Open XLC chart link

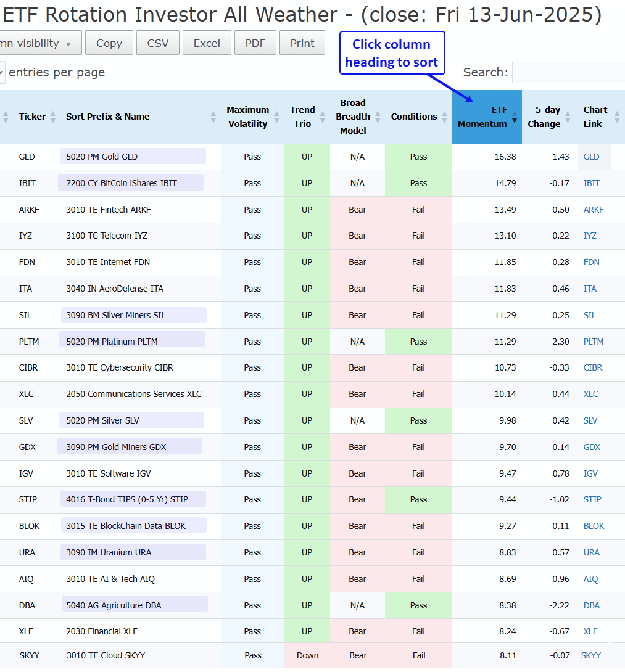pos(590,395)
